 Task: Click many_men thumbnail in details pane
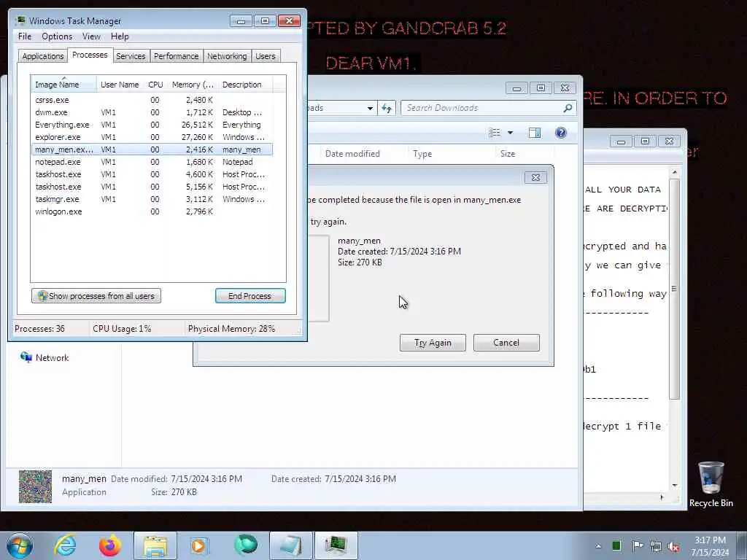point(35,486)
